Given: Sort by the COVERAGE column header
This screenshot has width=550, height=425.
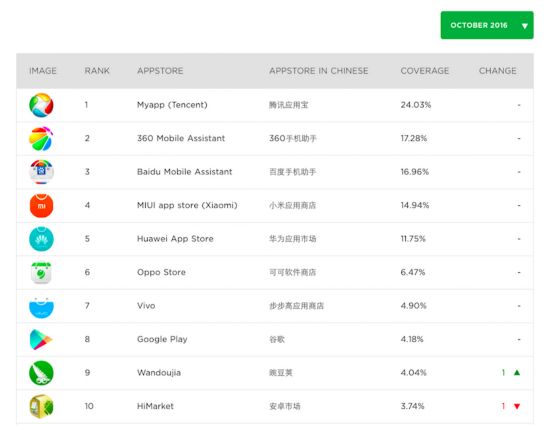Looking at the screenshot, I should click(x=425, y=71).
